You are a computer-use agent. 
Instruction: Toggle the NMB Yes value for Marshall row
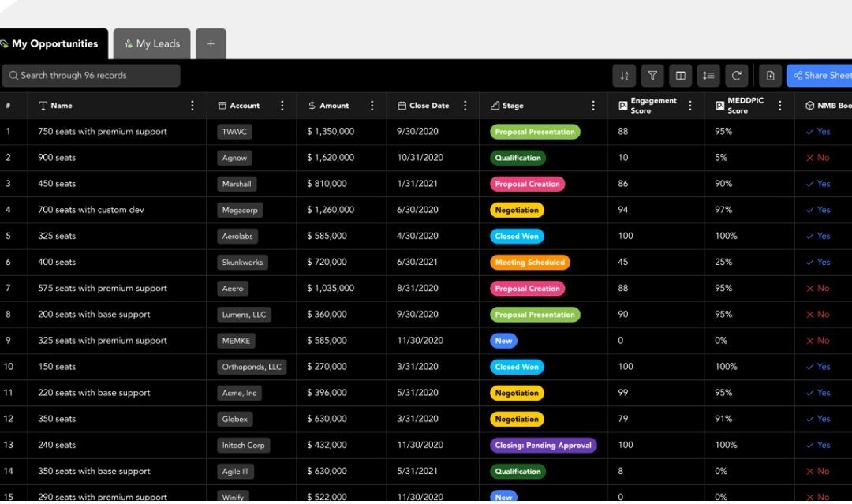tap(818, 184)
